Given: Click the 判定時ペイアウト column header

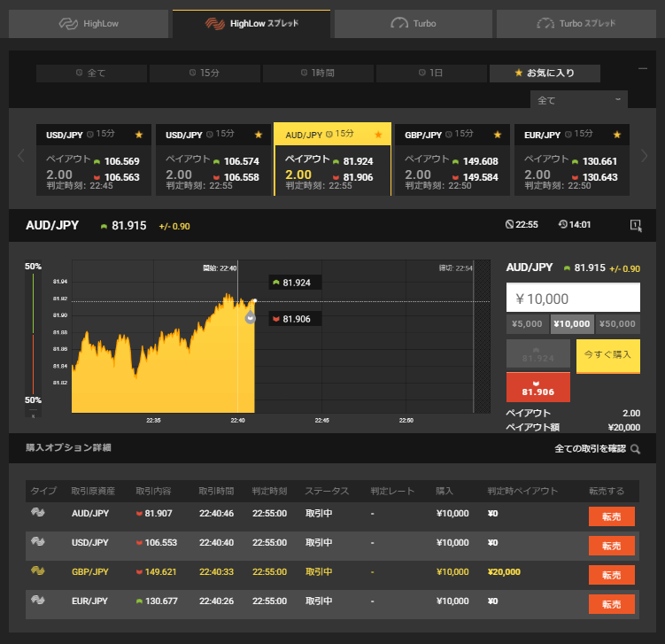Looking at the screenshot, I should (x=522, y=492).
